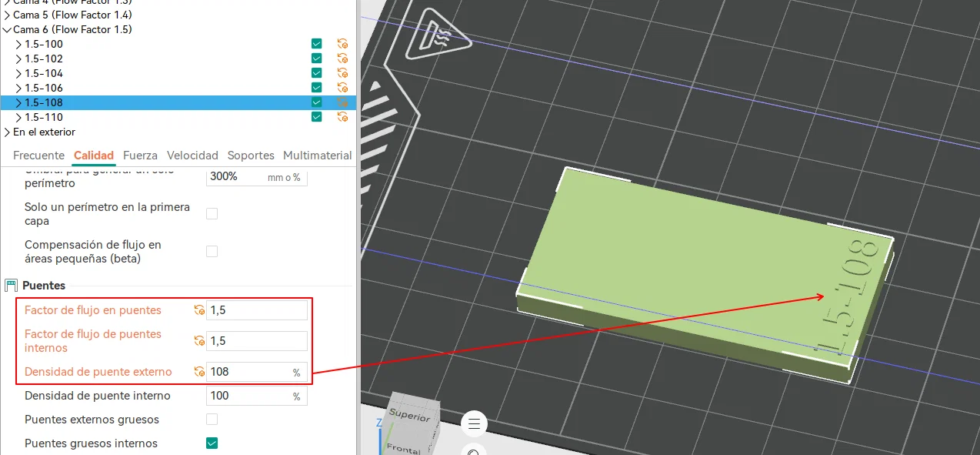980x455 pixels.
Task: Toggle printable checkbox for 1.5-102
Action: pos(316,59)
